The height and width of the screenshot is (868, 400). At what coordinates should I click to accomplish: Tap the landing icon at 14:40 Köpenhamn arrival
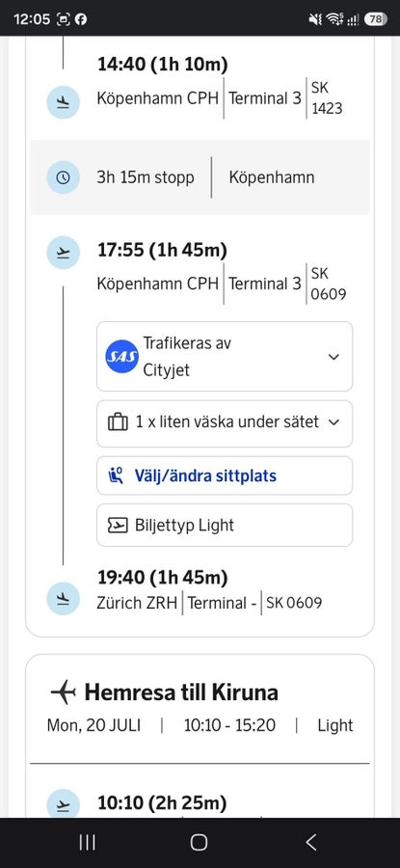(63, 102)
